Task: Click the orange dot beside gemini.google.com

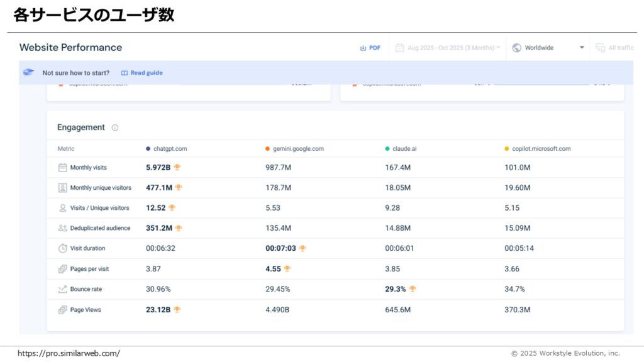Action: (267, 149)
